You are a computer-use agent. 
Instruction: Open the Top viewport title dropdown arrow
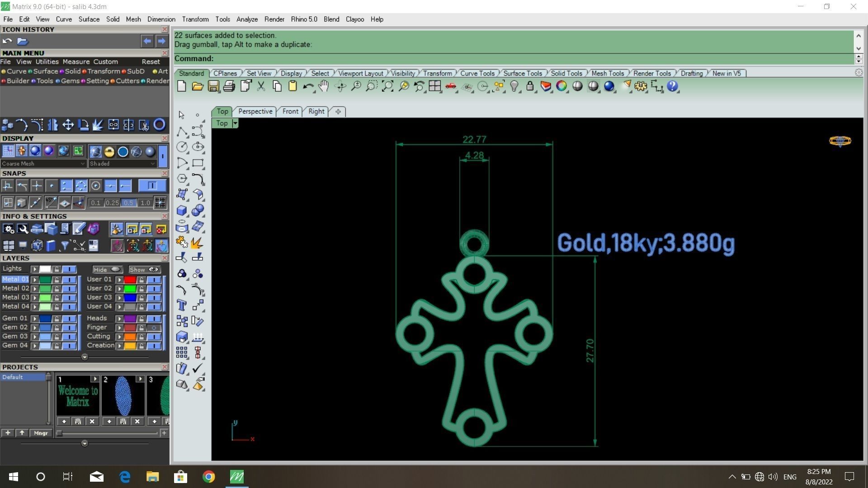235,123
